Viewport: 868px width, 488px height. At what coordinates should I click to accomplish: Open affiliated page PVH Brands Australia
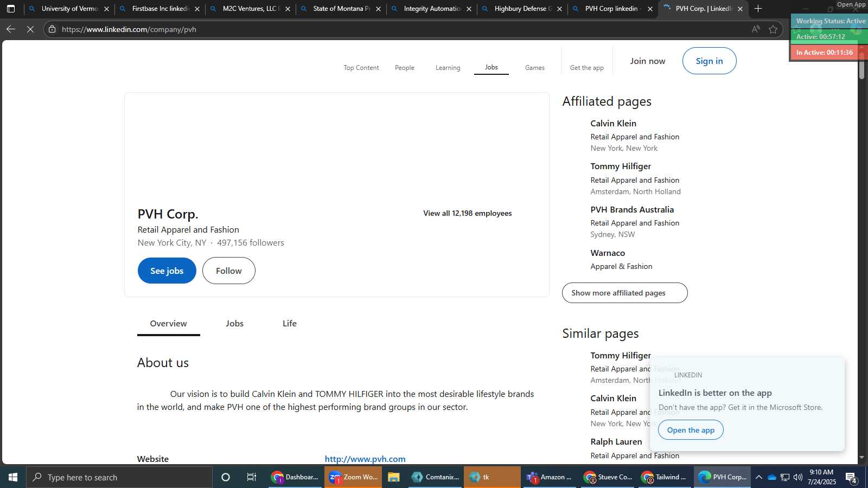pyautogui.click(x=632, y=209)
